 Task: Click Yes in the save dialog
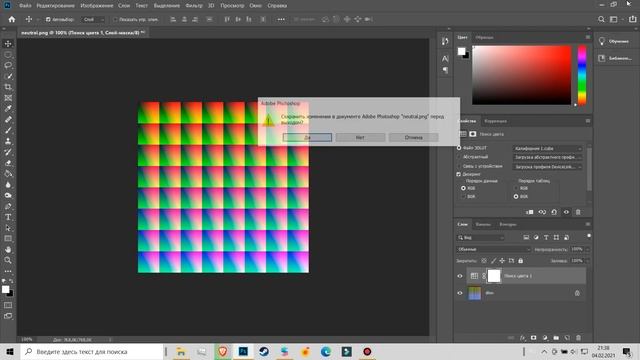[307, 138]
